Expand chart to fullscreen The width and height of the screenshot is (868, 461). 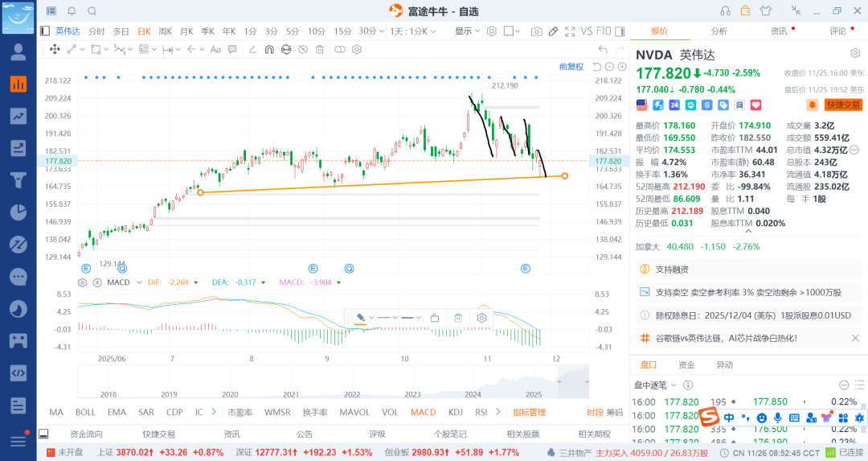tap(570, 31)
